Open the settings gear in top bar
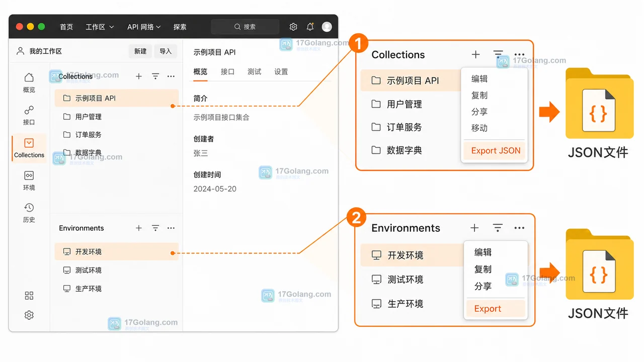Viewport: 644px width, 362px height. coord(293,27)
